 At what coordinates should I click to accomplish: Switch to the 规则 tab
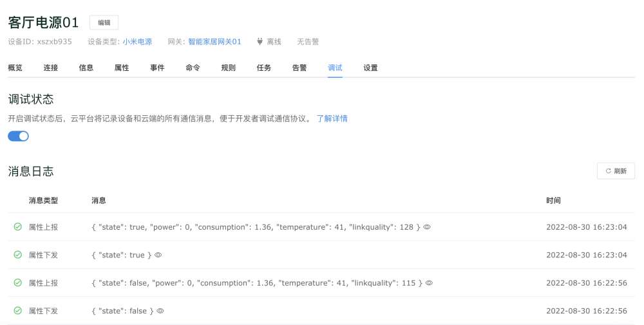[229, 68]
